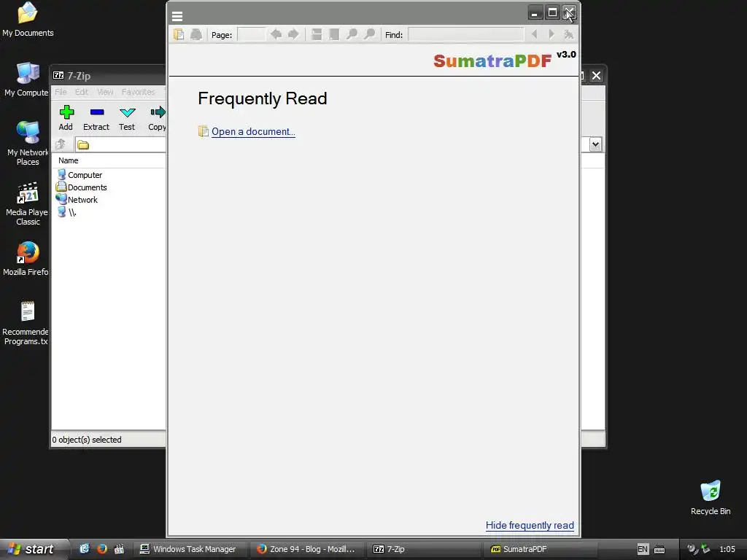The width and height of the screenshot is (747, 560).
Task: Click the on-screen keyboard tray icon
Action: point(659,550)
